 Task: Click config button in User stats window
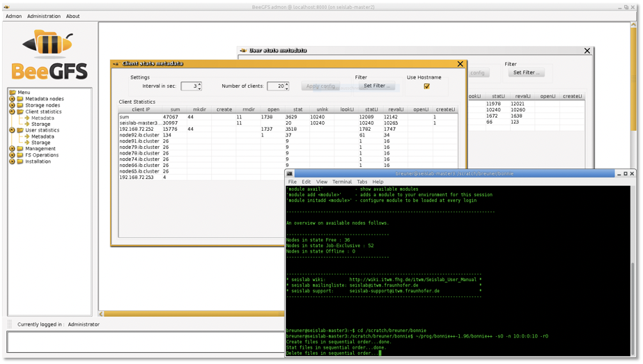pyautogui.click(x=478, y=73)
